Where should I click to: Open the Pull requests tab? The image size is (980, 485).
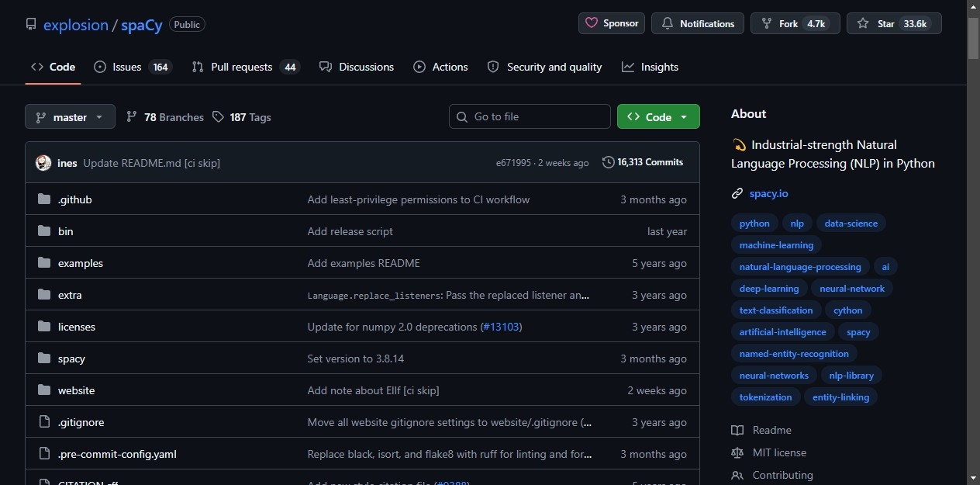245,67
